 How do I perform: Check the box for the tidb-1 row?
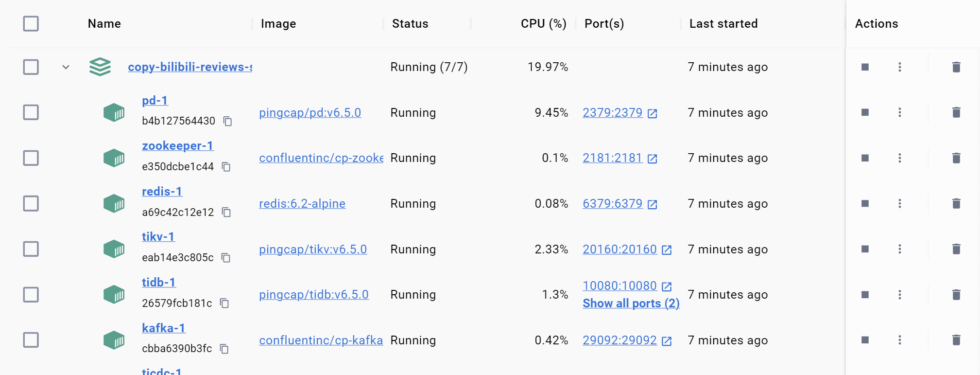pos(31,295)
